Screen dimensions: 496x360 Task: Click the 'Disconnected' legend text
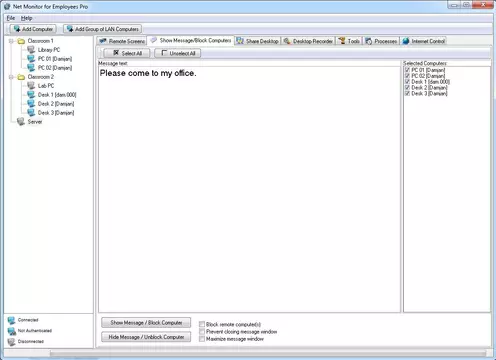coord(31,341)
